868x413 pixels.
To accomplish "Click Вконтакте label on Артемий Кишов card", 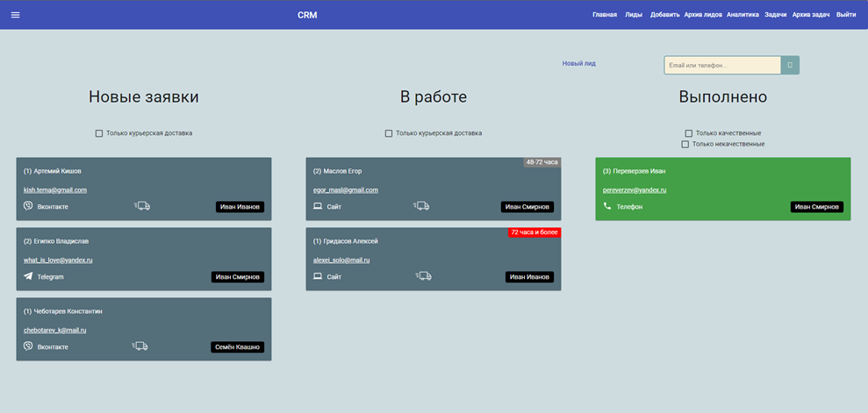I will click(x=53, y=207).
